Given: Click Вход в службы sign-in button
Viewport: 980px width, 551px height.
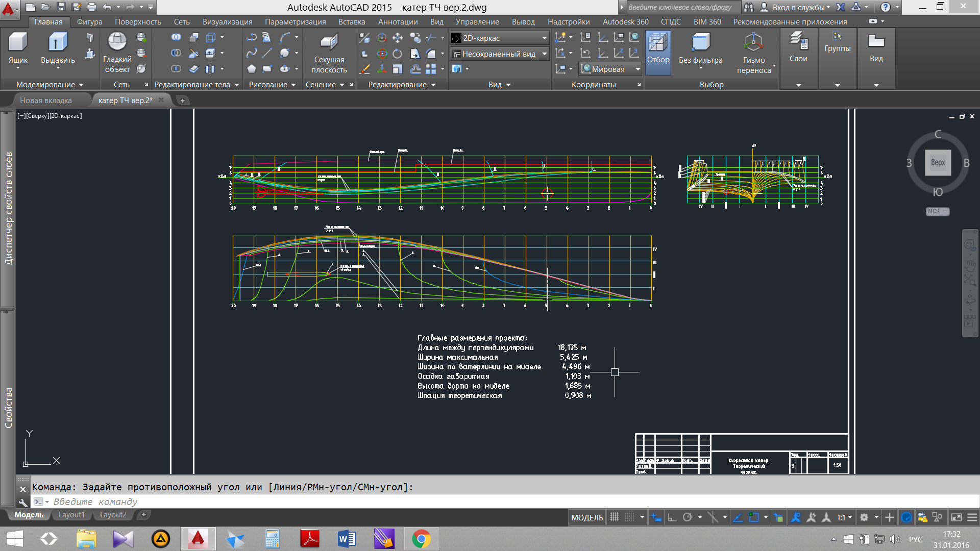Looking at the screenshot, I should click(x=795, y=7).
